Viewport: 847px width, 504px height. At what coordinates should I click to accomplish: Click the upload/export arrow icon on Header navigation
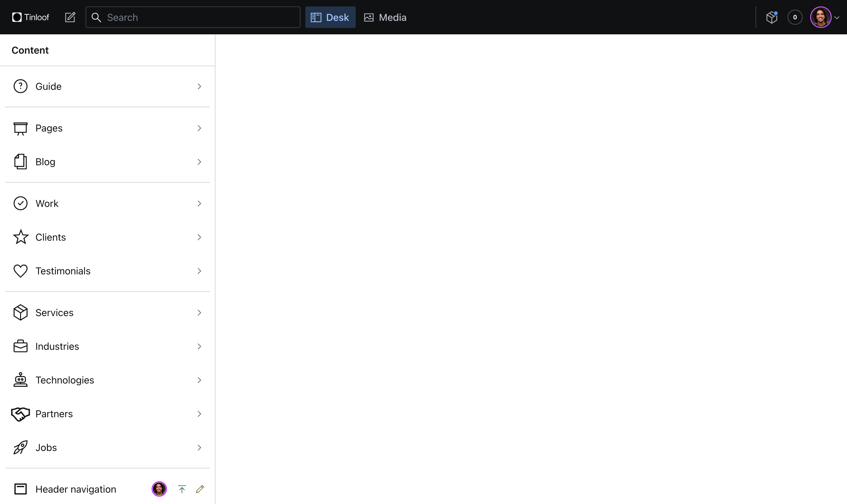coord(181,489)
